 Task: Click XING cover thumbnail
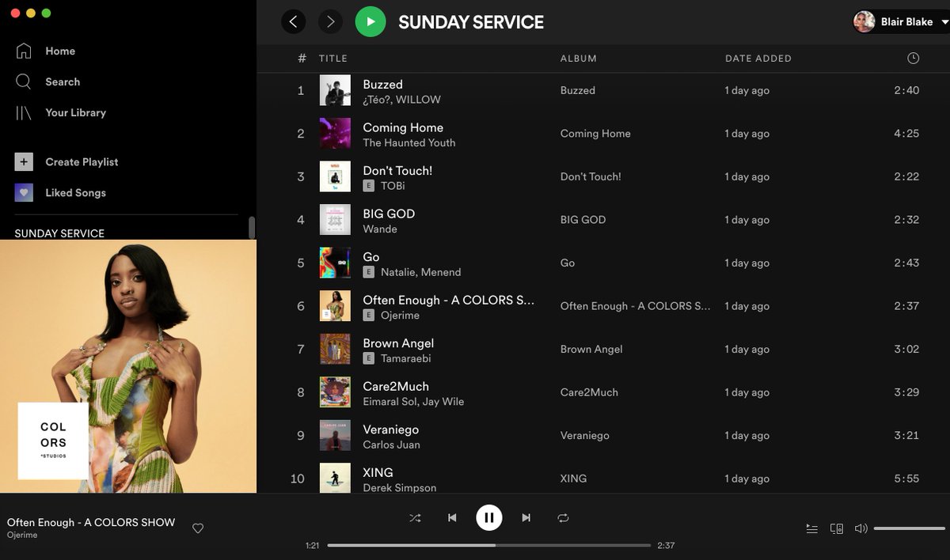(335, 479)
